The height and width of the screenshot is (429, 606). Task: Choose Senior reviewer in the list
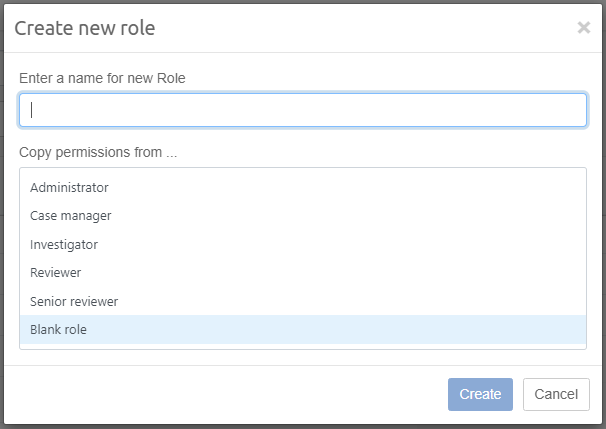point(74,301)
